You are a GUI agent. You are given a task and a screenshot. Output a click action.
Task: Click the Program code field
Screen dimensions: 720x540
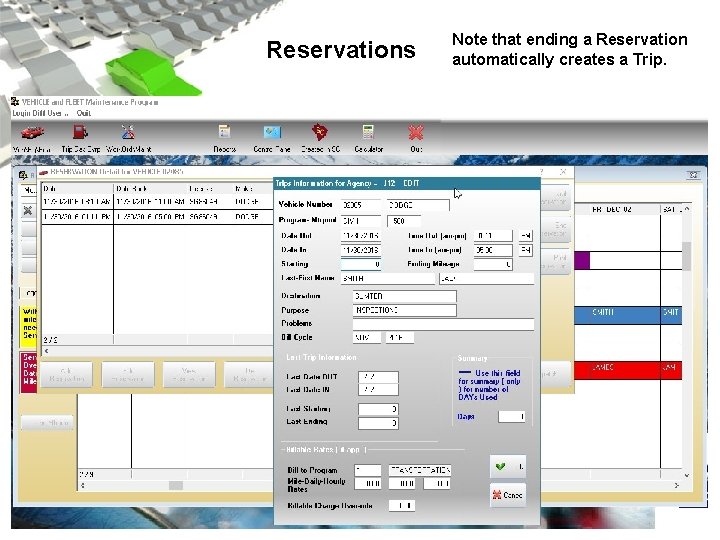coord(360,221)
